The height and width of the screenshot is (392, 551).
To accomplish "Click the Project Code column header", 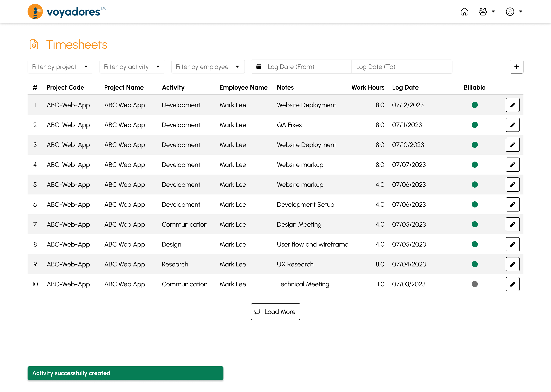I will tap(65, 88).
